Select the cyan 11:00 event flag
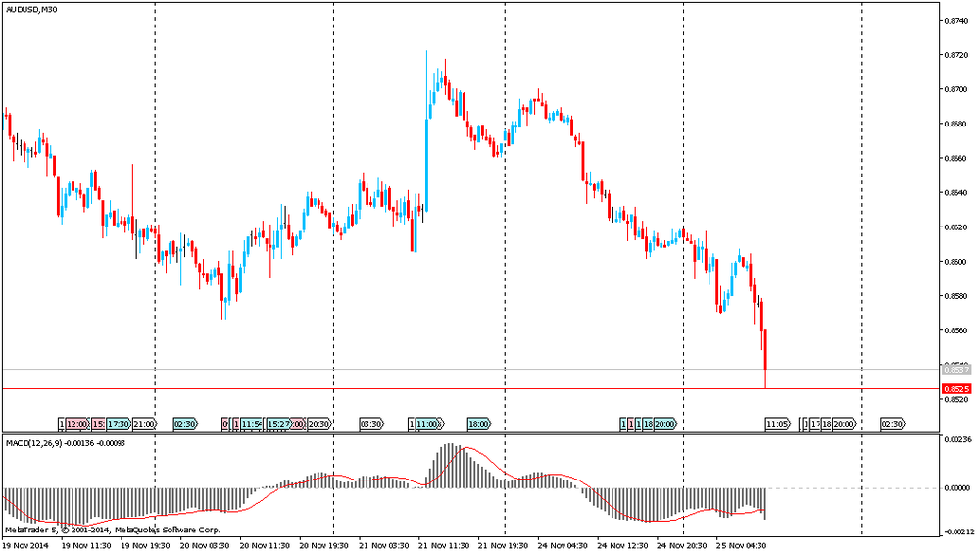The width and height of the screenshot is (980, 556). (x=427, y=424)
